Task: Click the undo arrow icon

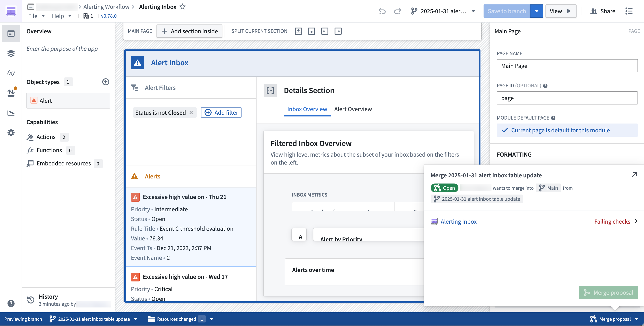Action: 382,11
